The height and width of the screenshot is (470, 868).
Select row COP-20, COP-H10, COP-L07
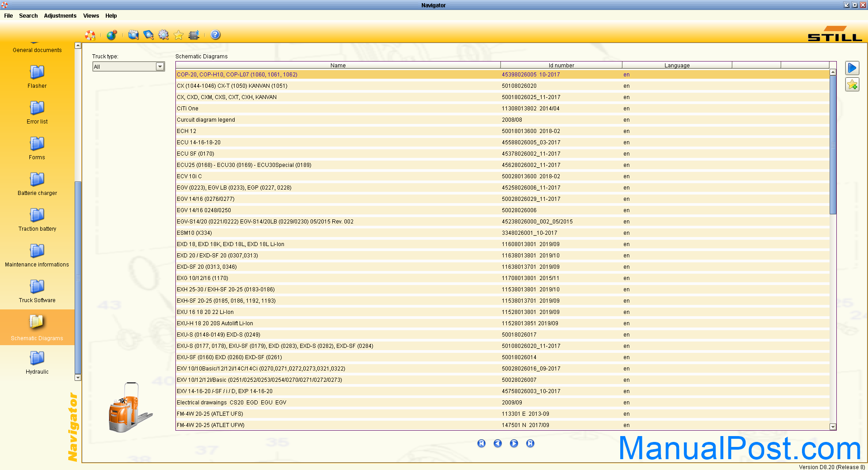coord(503,75)
